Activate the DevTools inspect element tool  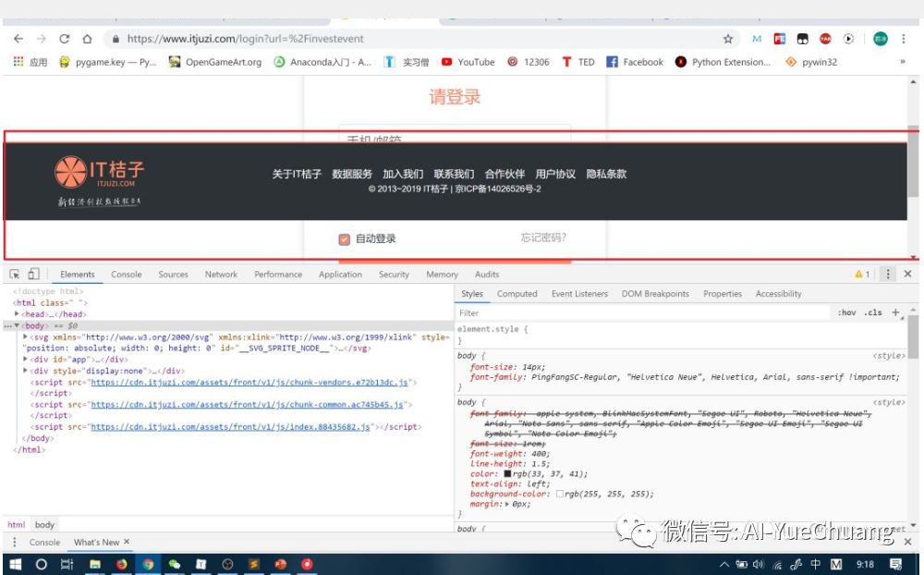(x=15, y=275)
